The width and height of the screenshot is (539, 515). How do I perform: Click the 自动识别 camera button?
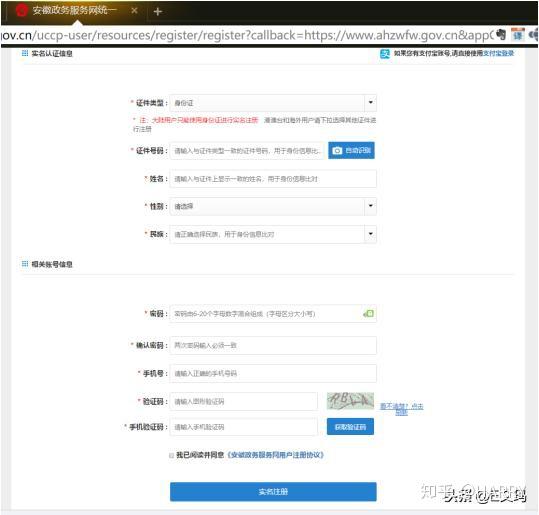click(x=351, y=151)
